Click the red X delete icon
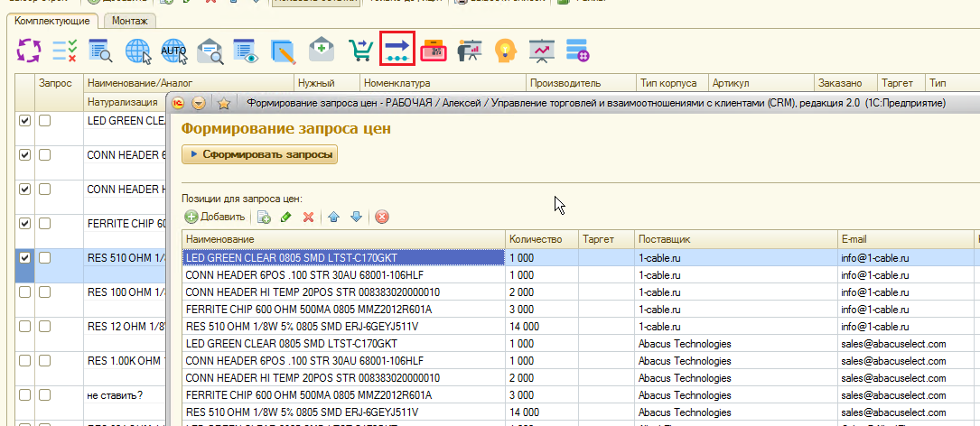The height and width of the screenshot is (426, 980). pyautogui.click(x=308, y=217)
